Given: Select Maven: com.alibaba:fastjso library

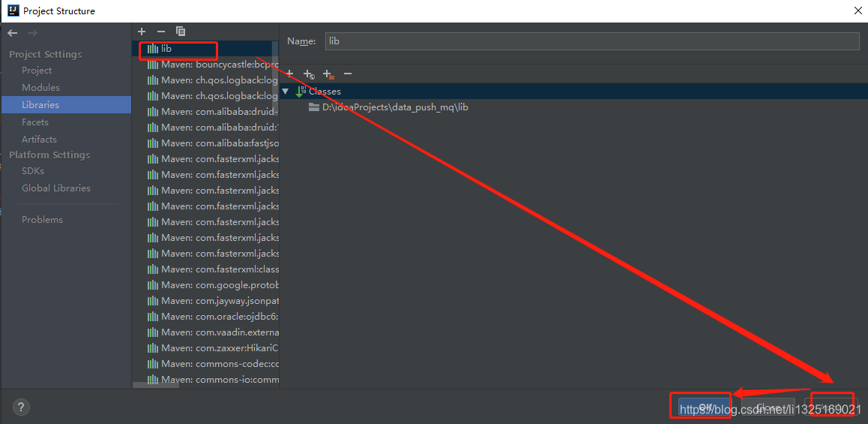Looking at the screenshot, I should coord(205,143).
